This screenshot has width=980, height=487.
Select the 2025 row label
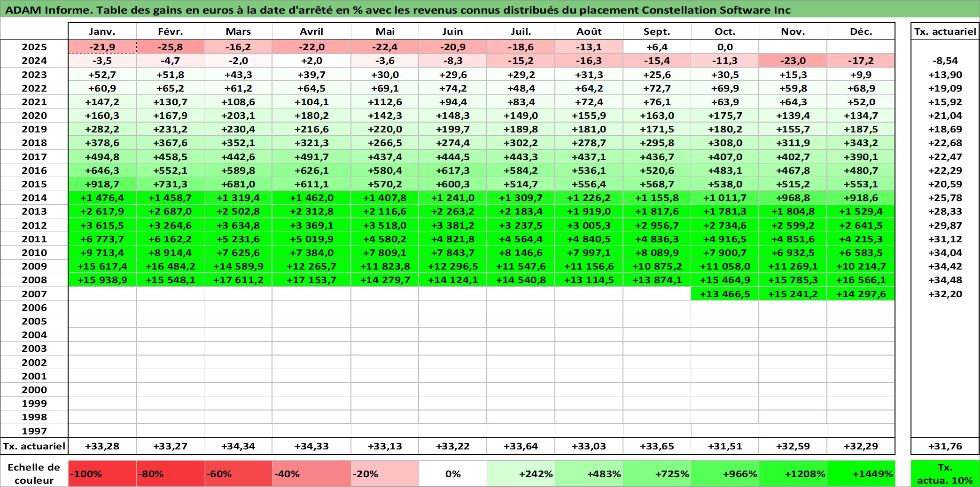point(34,47)
